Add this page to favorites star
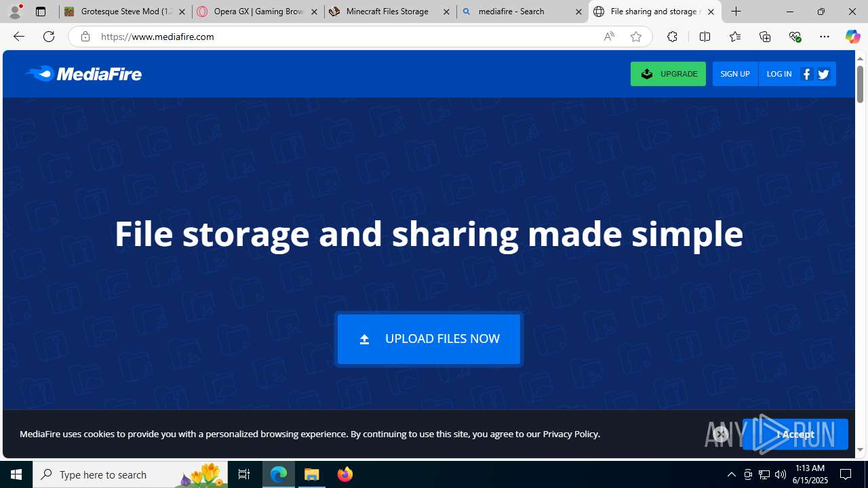868x488 pixels. (x=635, y=37)
